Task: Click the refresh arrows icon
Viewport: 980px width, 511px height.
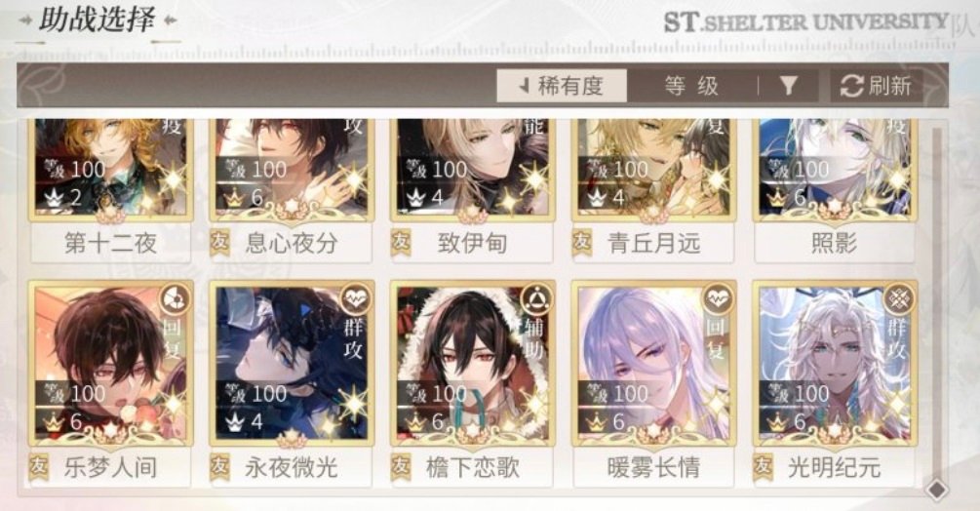Action: coord(851,86)
